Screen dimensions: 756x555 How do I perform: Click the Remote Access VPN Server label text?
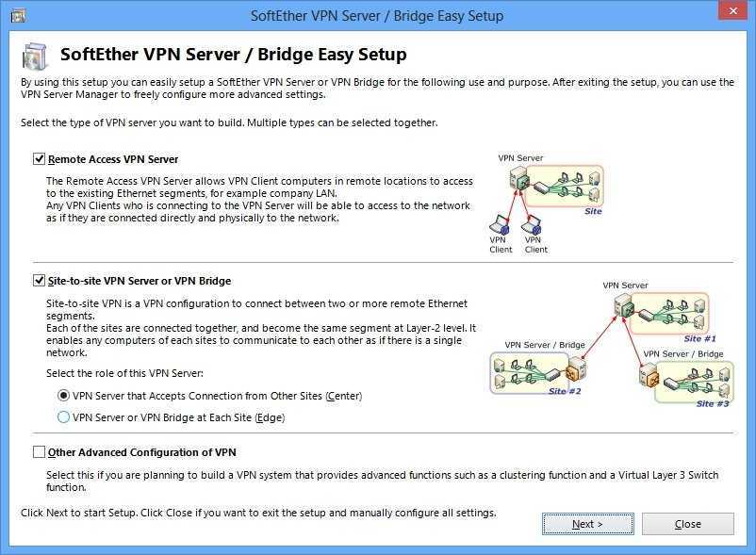(x=113, y=159)
